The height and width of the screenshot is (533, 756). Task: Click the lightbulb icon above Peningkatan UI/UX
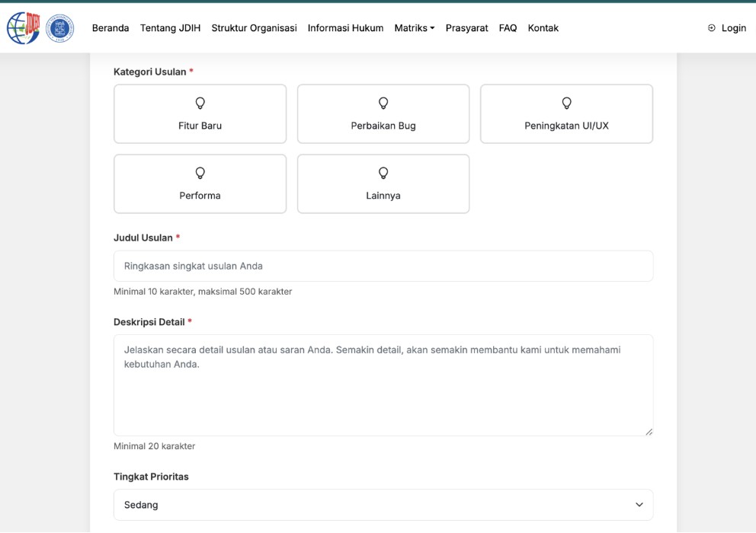tap(566, 103)
